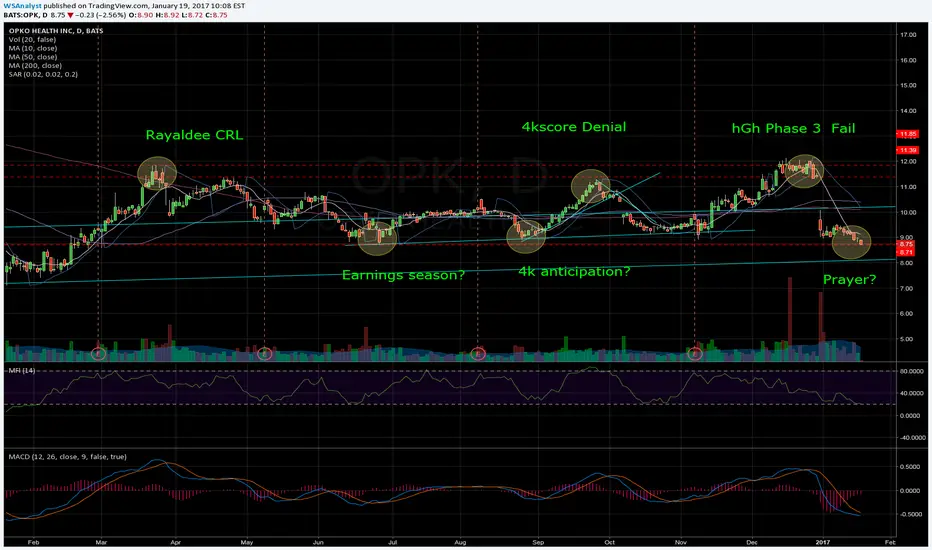The image size is (932, 550).
Task: Select the earnings marker near May
Action: 265,354
